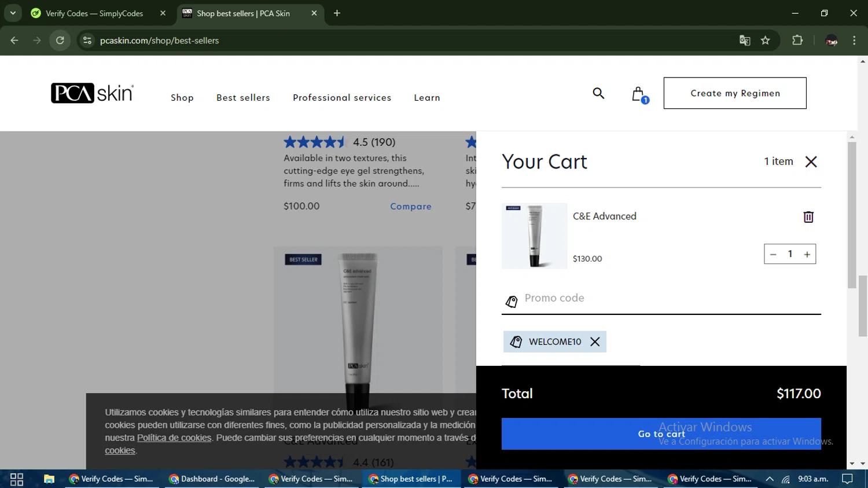
Task: Remove the WELCOME10 promo code
Action: 595,342
